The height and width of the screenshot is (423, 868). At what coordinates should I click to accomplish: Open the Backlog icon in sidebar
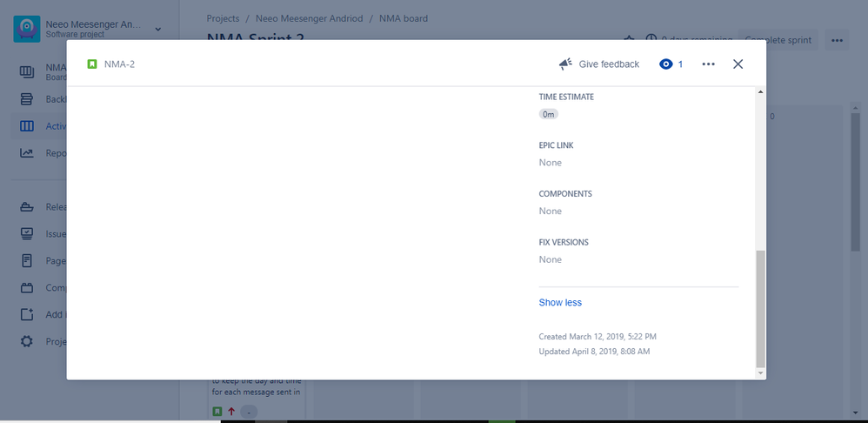(x=27, y=99)
